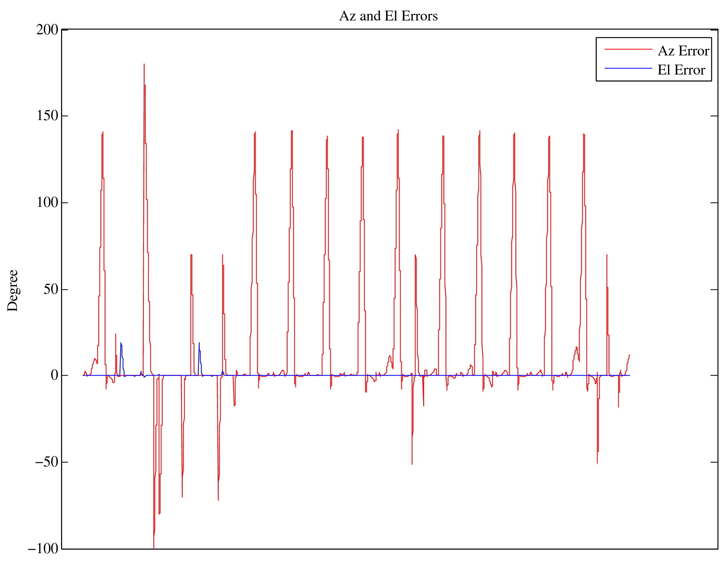Click the 150 y-axis tick label

(x=47, y=116)
